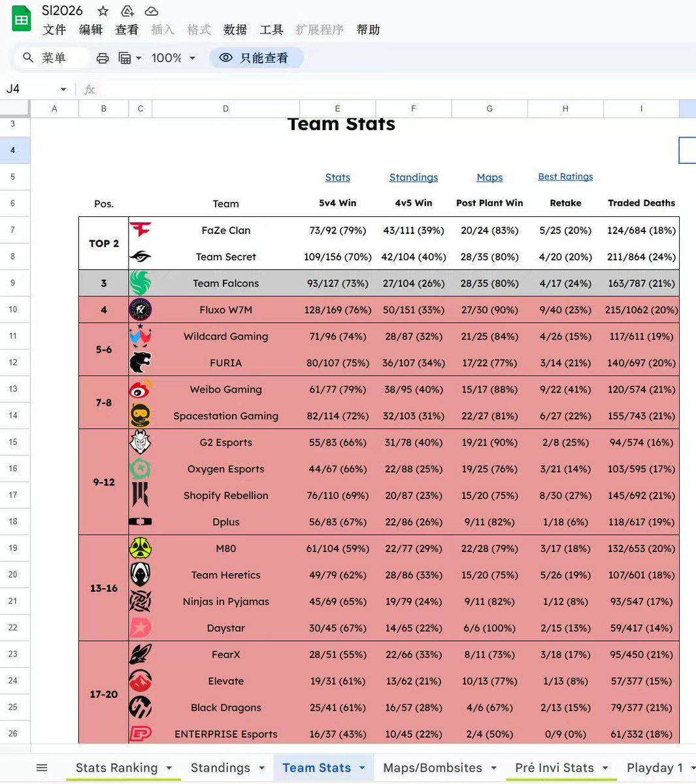This screenshot has height=784, width=696.
Task: Open Pré Invi Stats tab options arrow
Action: [x=605, y=768]
